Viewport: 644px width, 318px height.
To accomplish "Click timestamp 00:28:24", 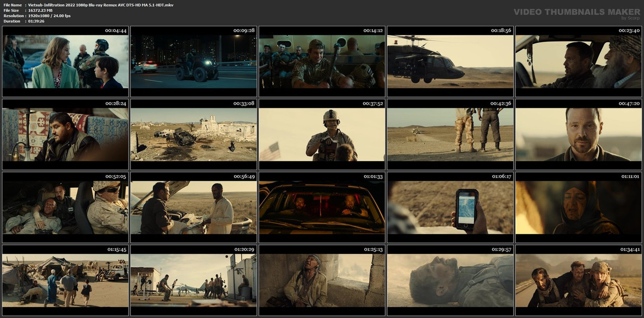I will [x=116, y=104].
